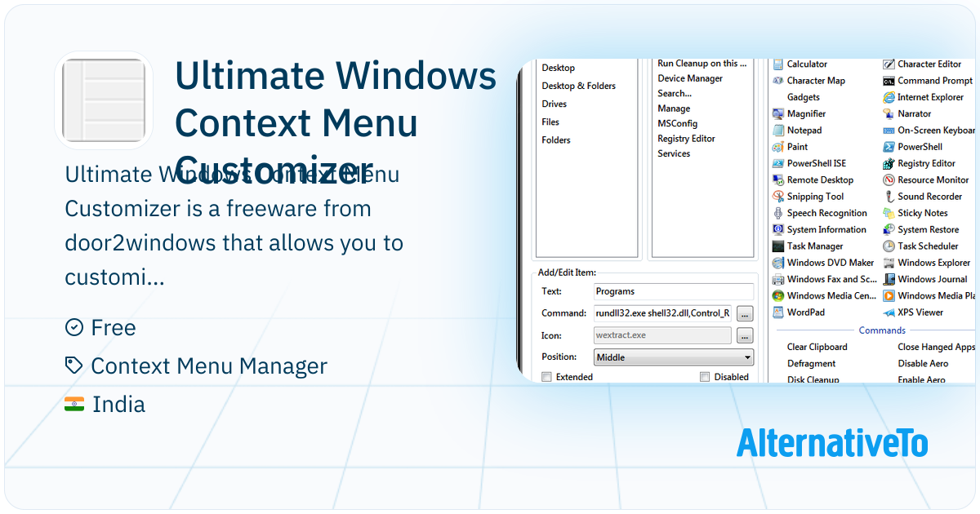Click the AlternativeTo logo
The height and width of the screenshot is (514, 980).
tap(832, 442)
